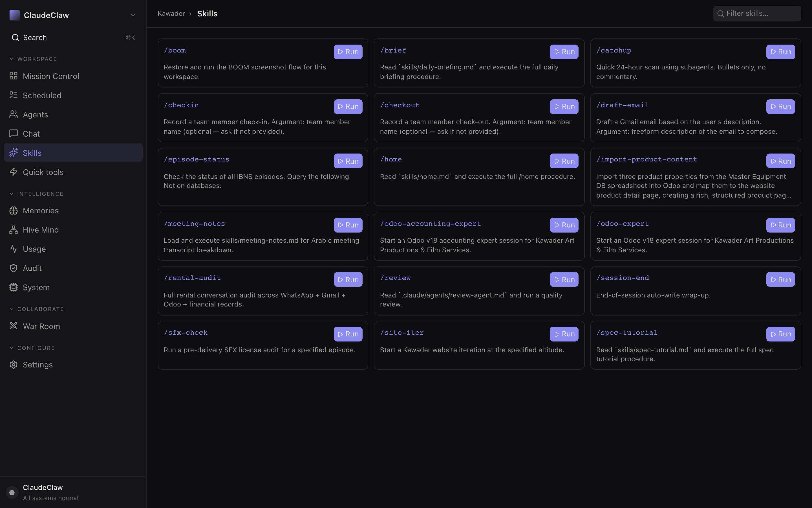Collapse the CONFIGURE section
Screen dimensions: 812x508
click(32, 348)
